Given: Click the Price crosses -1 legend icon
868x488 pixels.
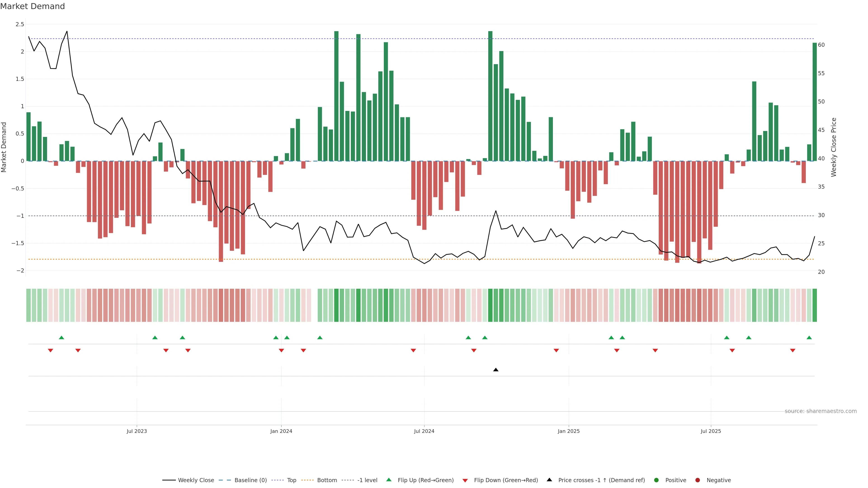Looking at the screenshot, I should click(549, 480).
